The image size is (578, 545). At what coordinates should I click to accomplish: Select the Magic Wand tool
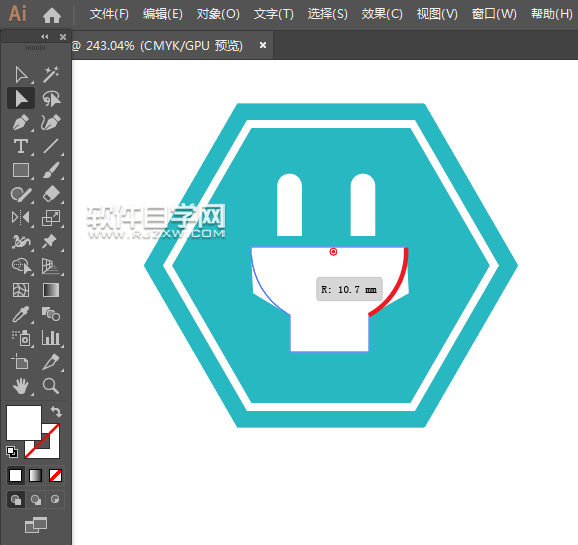coord(51,75)
